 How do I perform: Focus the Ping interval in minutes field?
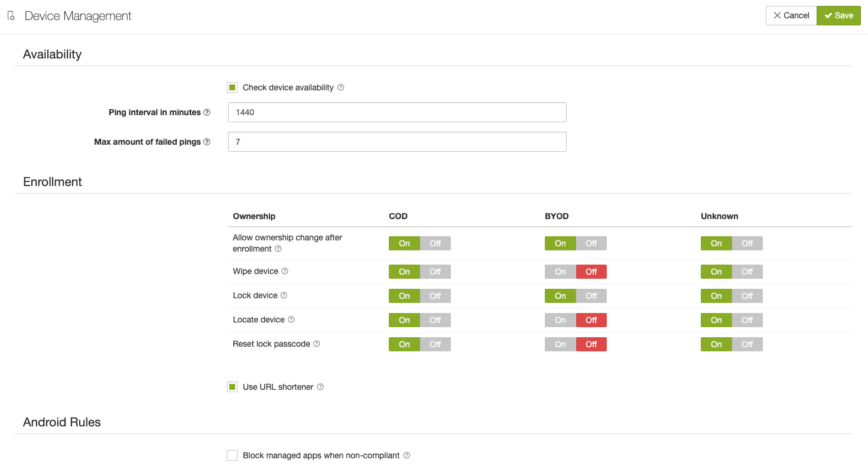tap(397, 112)
